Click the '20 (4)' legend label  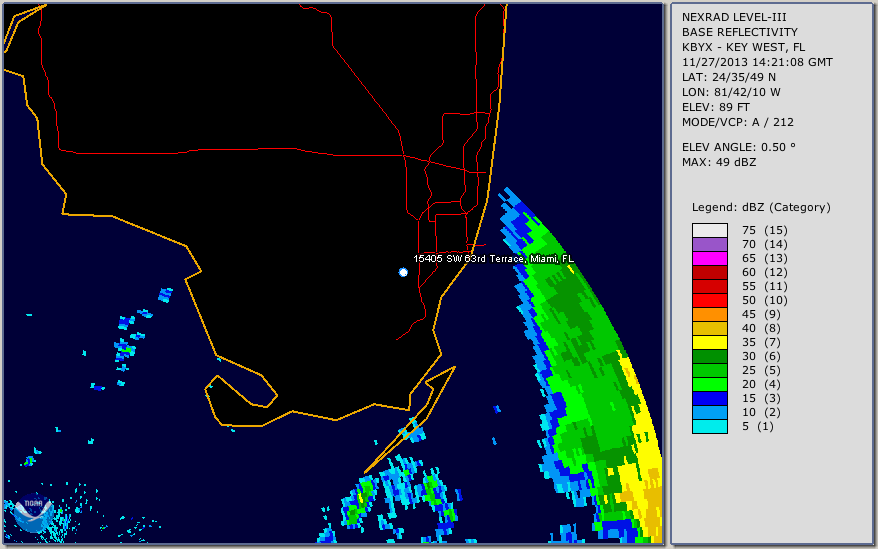761,384
